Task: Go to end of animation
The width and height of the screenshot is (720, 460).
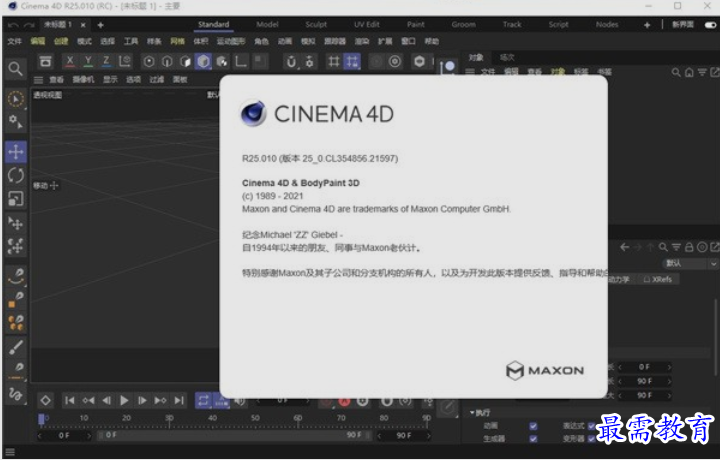Action: [x=179, y=400]
